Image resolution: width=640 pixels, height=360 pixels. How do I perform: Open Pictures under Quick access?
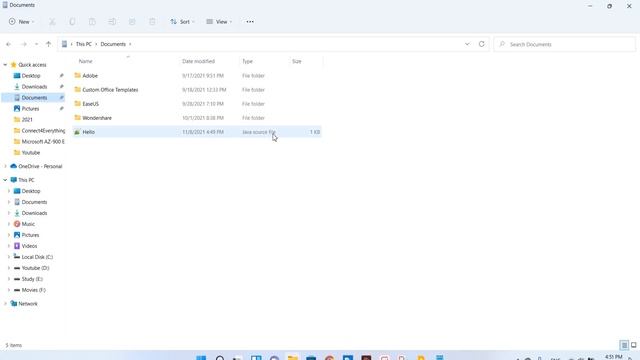[30, 109]
